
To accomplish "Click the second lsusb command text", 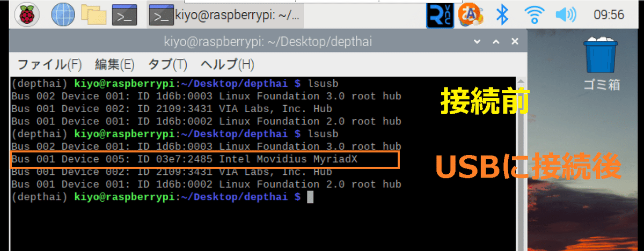I will (323, 134).
